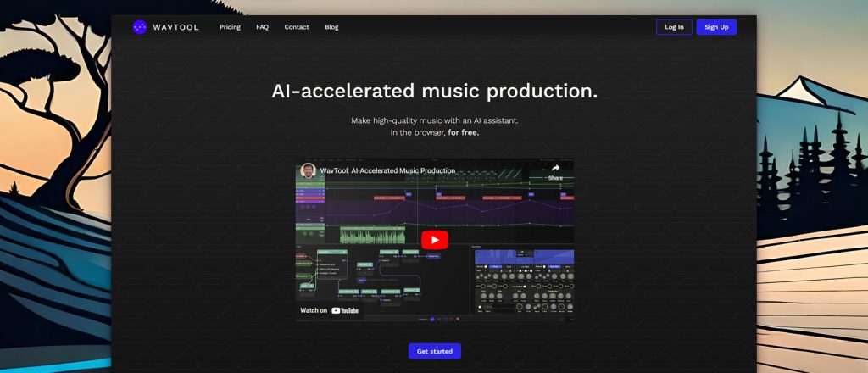Go to the Contact page
Image resolution: width=868 pixels, height=373 pixels.
297,27
